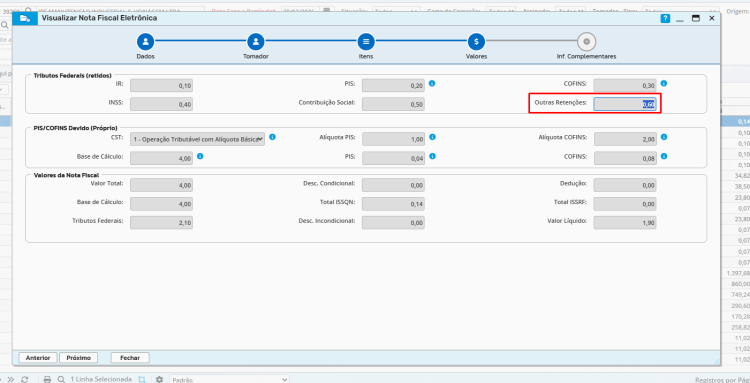Show info for Alíquota COFINS

coord(664,137)
